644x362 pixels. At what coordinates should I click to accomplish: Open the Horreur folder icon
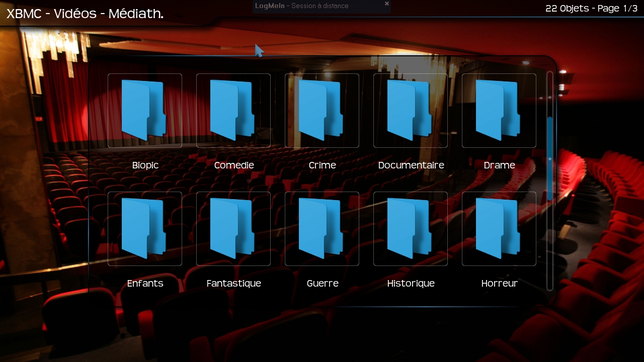[499, 229]
